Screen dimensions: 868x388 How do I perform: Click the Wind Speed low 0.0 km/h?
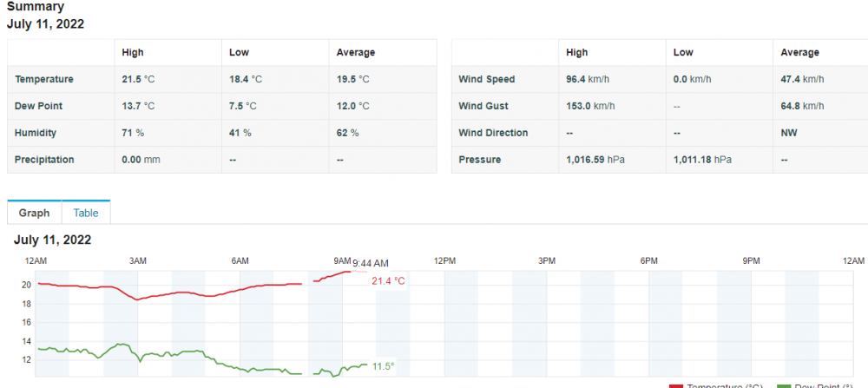tap(693, 79)
